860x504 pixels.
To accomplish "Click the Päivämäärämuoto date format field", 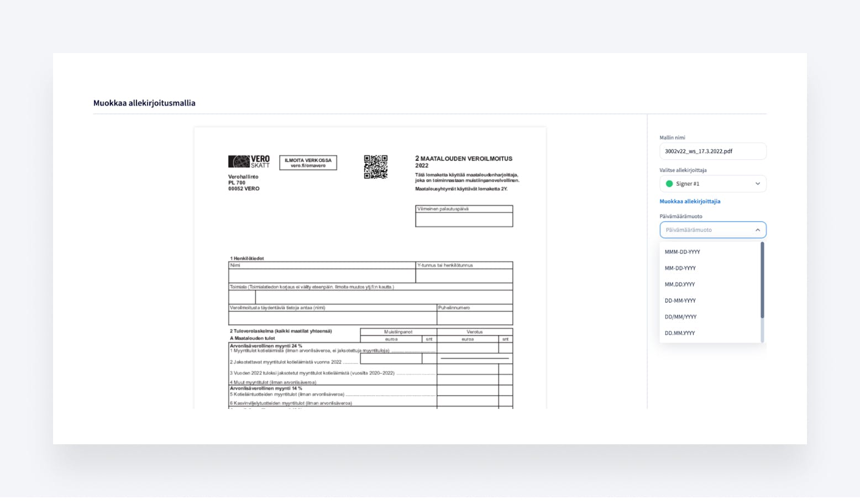I will [706, 230].
